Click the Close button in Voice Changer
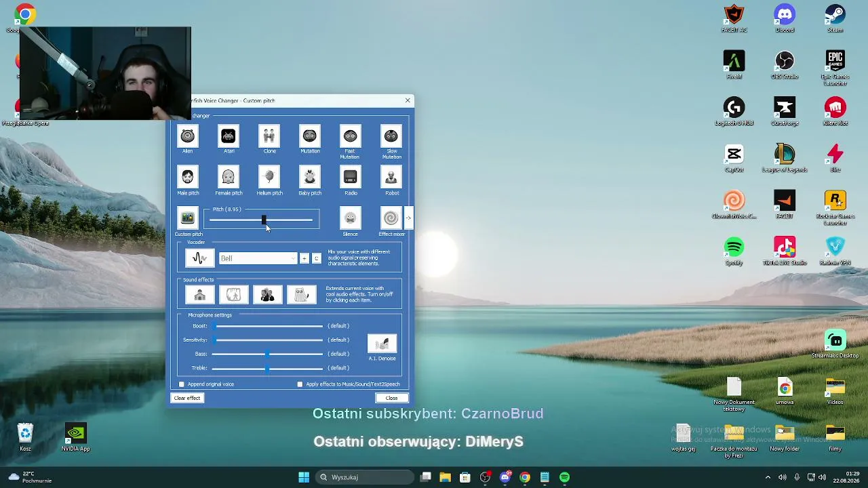This screenshot has height=488, width=868. [x=391, y=398]
